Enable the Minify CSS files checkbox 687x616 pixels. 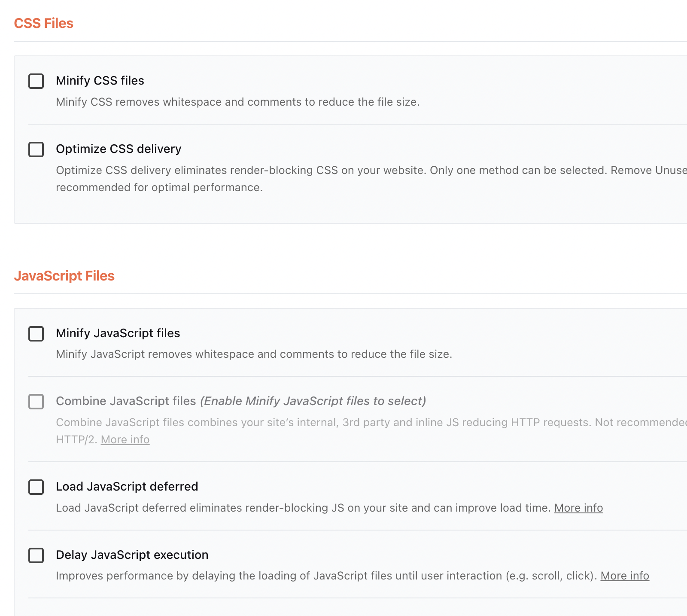pos(36,81)
